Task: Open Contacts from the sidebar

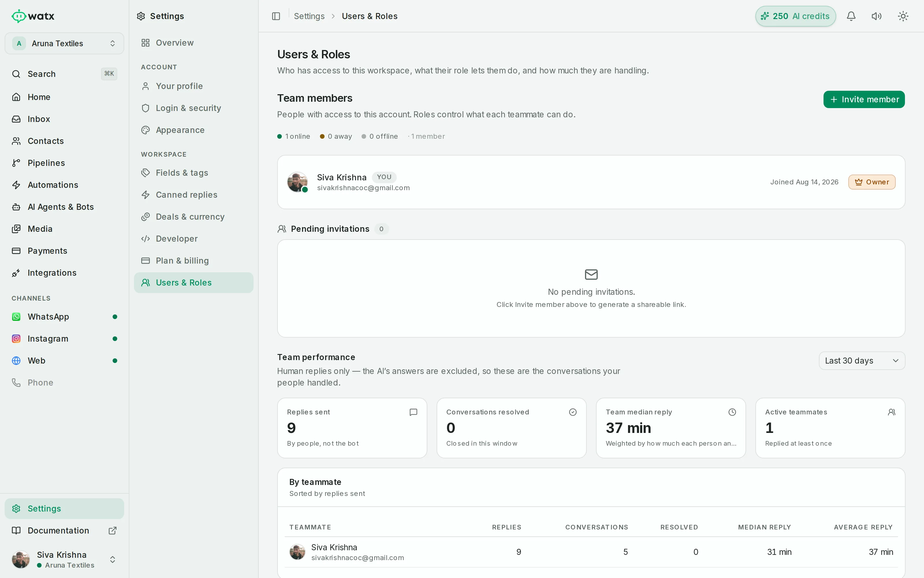Action: click(64, 141)
